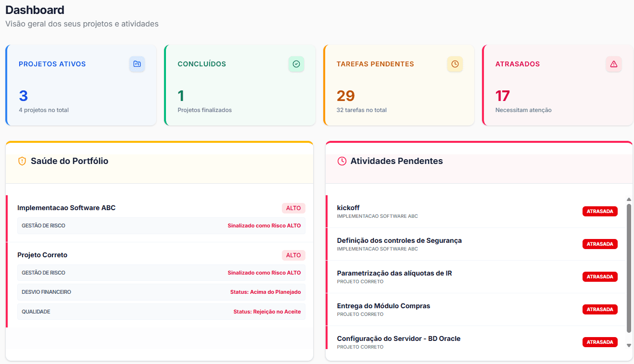Click 'Projetos finalizados' text

click(x=204, y=110)
